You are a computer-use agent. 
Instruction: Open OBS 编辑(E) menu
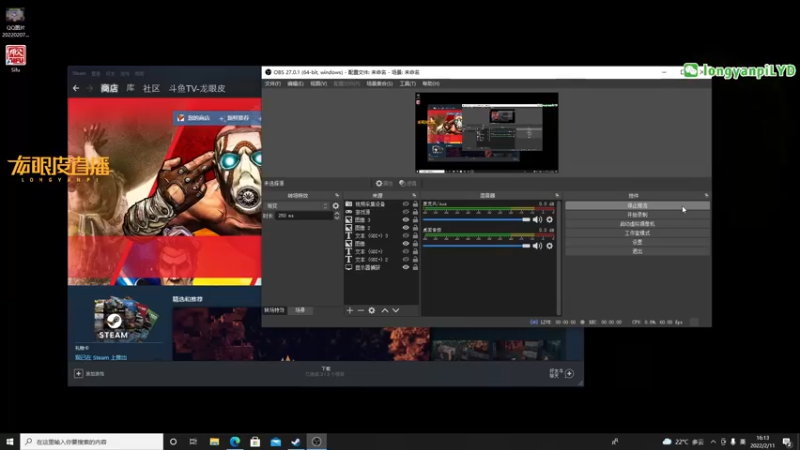pos(295,84)
